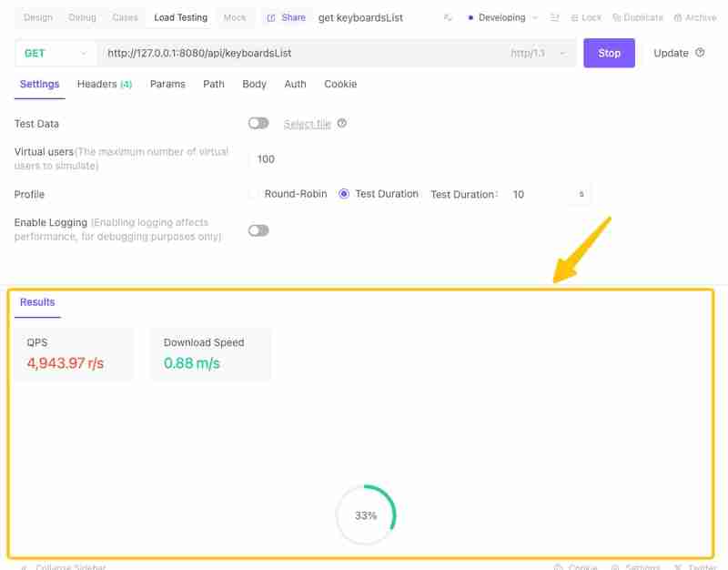Open the GET method dropdown
This screenshot has height=570, width=728.
click(x=56, y=53)
